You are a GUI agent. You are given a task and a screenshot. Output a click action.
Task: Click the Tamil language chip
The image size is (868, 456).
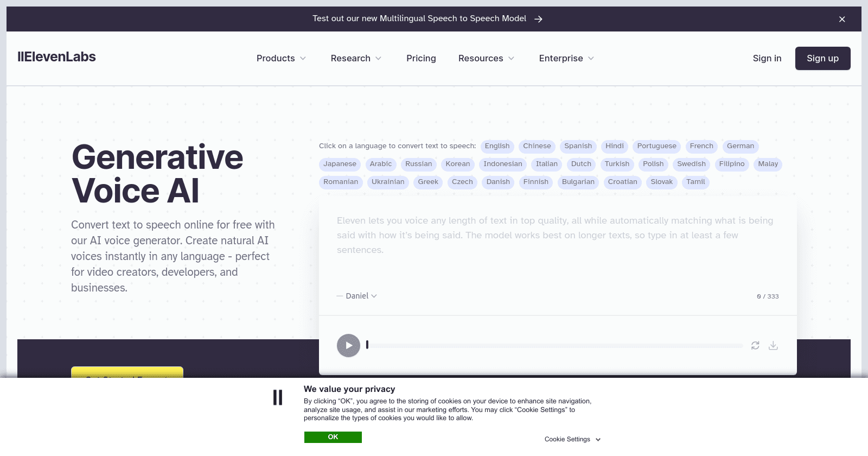[x=695, y=182]
